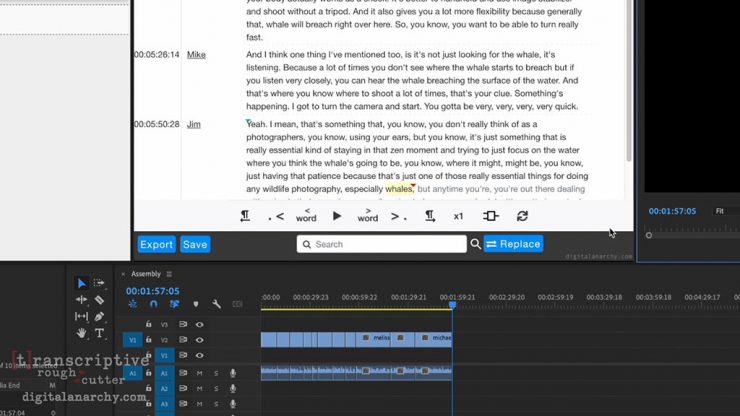The image size is (740, 416).
Task: Select the Pen tool
Action: 99,317
